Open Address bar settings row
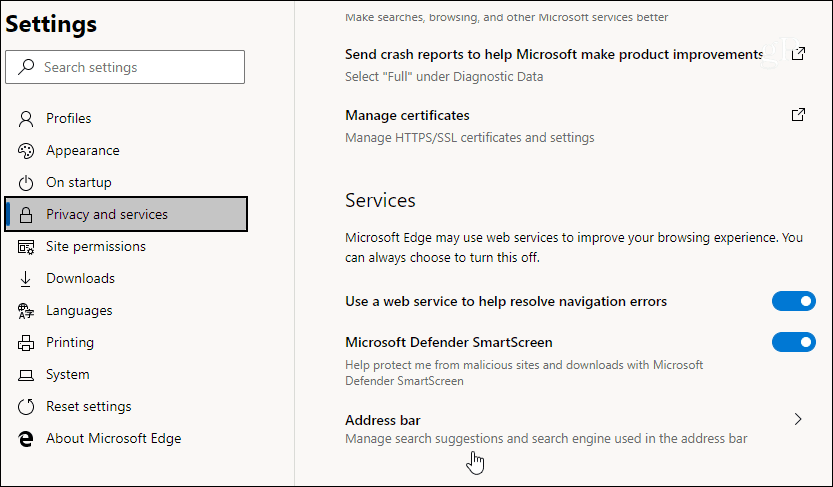 pyautogui.click(x=575, y=429)
